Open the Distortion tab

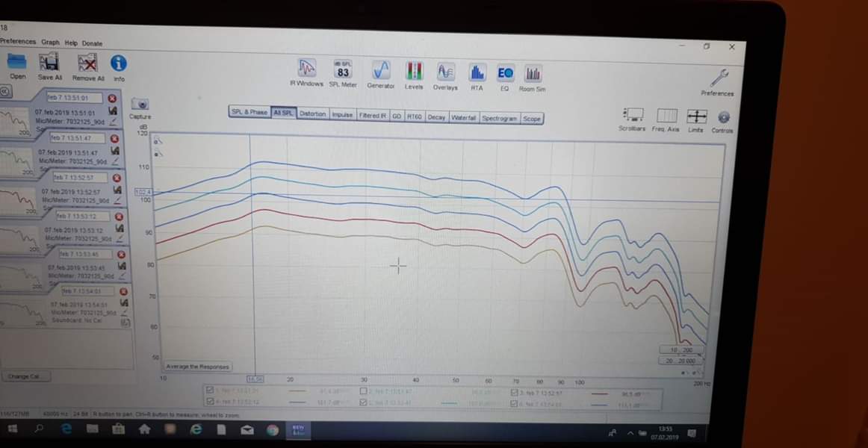(313, 113)
